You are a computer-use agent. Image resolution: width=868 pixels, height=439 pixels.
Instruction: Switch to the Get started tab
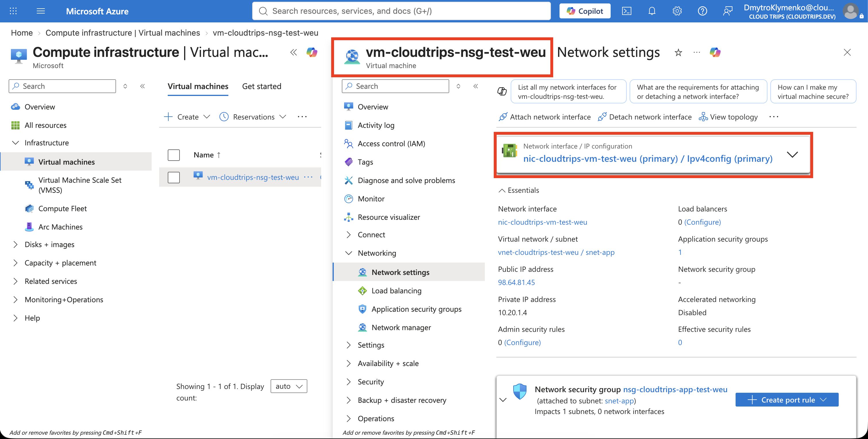coord(261,86)
